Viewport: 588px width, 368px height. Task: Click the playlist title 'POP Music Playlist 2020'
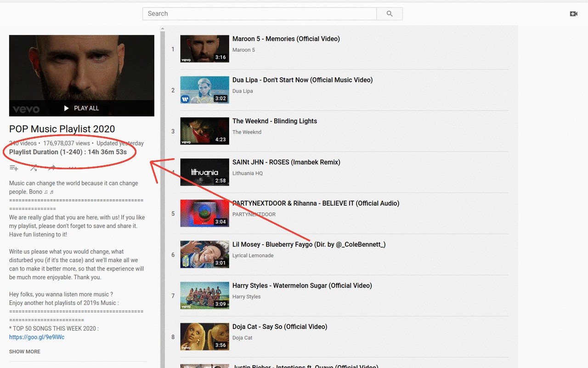[62, 129]
